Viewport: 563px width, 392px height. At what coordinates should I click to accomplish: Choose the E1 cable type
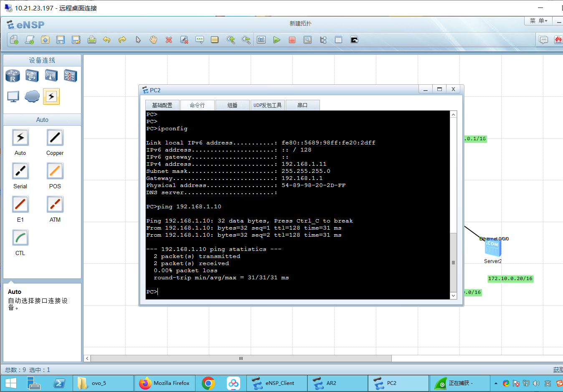(x=20, y=205)
